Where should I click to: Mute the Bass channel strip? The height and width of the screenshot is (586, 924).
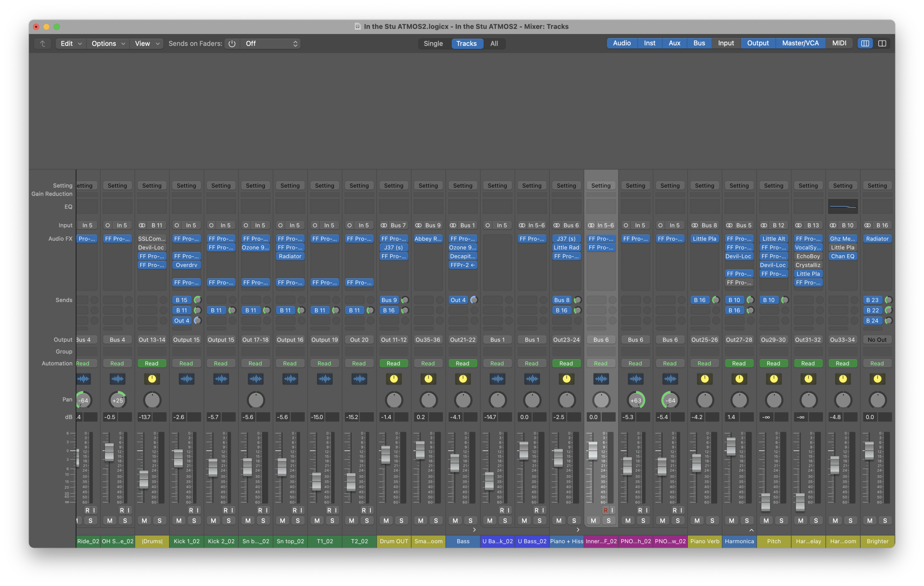click(x=455, y=521)
